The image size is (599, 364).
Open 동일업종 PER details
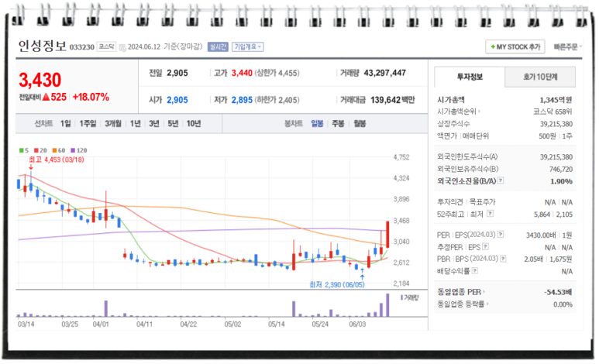[x=461, y=292]
